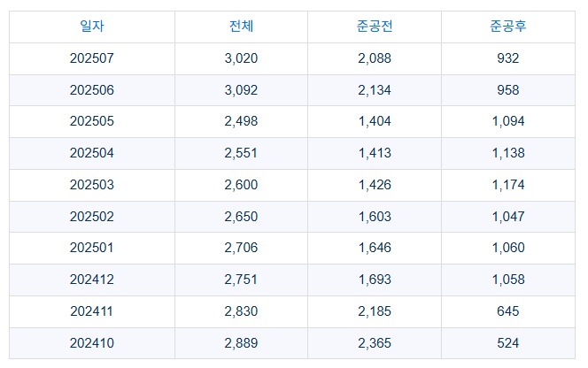Image resolution: width=588 pixels, height=368 pixels.
Task: Select the 202507 date cell
Action: 92,58
